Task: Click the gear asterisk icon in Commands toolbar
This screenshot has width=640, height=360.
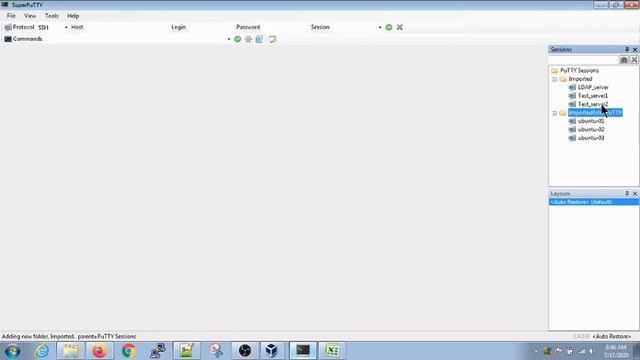Action: tap(248, 39)
